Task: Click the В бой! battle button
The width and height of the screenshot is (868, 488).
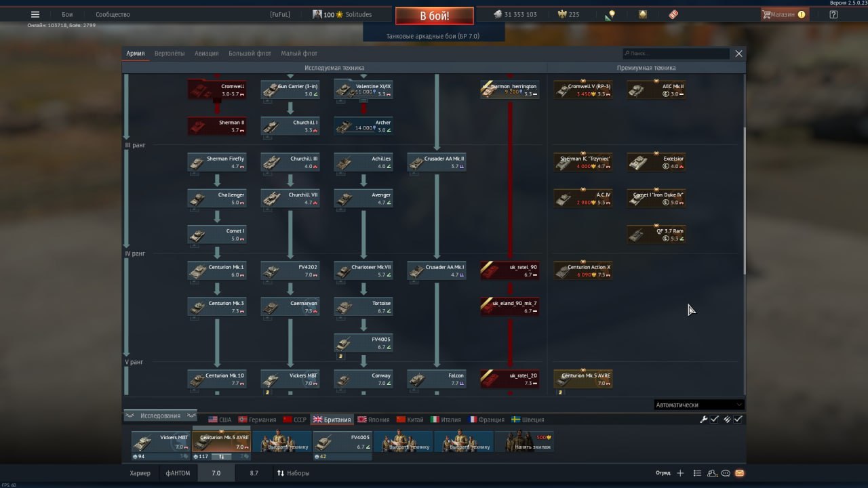Action: click(x=435, y=16)
